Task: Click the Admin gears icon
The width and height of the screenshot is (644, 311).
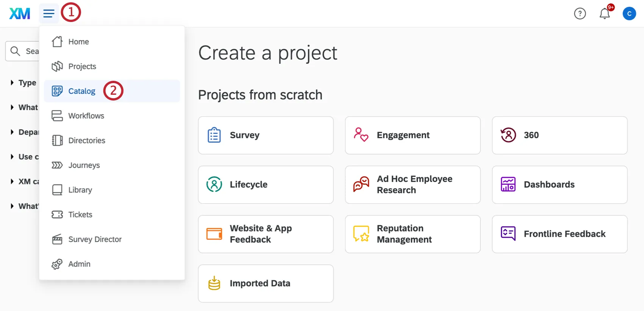Action: pos(57,264)
